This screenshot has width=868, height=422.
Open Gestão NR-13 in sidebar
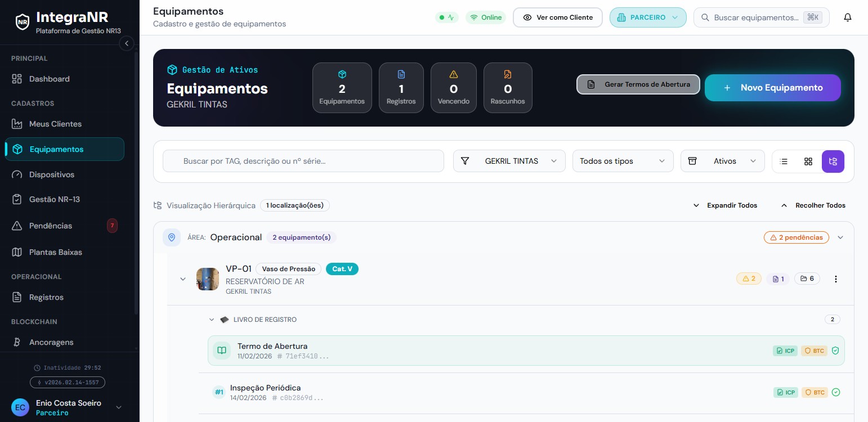65,199
